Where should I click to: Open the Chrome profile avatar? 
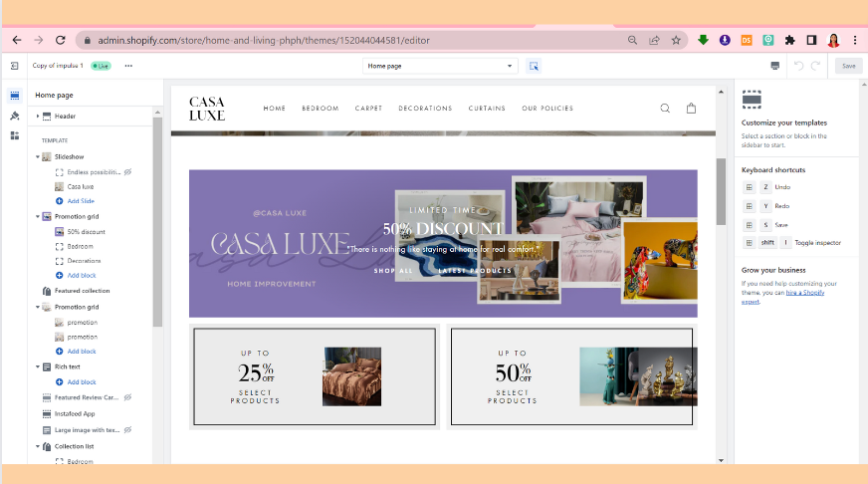click(833, 40)
